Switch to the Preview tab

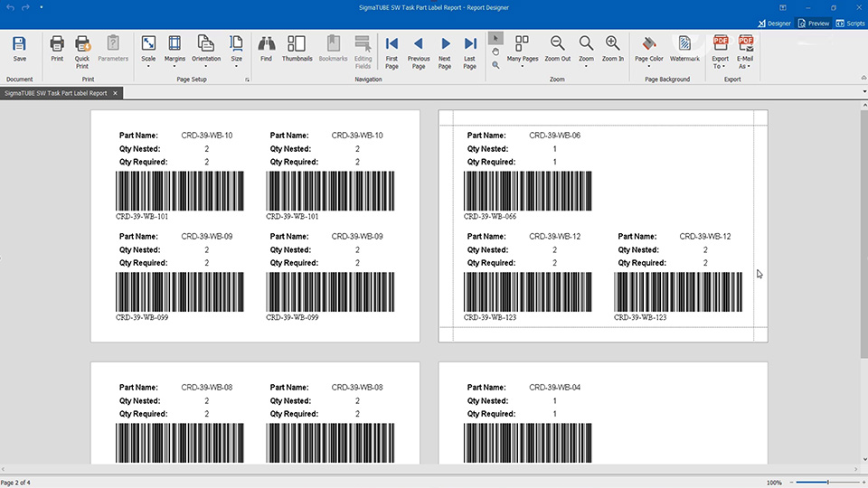[x=814, y=23]
